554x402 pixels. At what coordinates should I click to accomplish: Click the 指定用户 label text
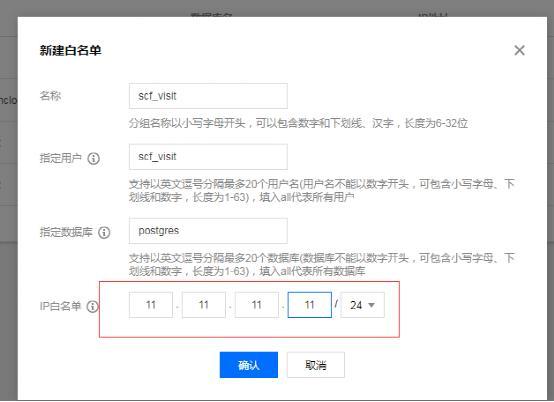[x=61, y=158]
